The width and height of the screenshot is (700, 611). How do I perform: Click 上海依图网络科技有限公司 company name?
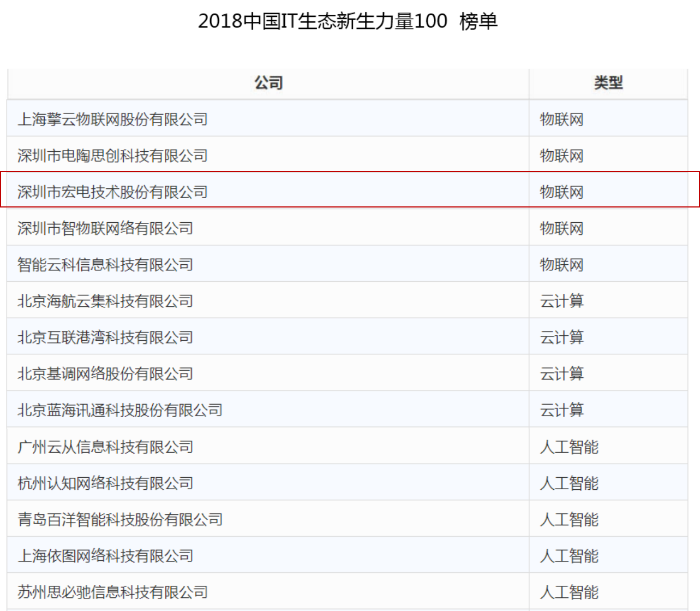pos(105,556)
